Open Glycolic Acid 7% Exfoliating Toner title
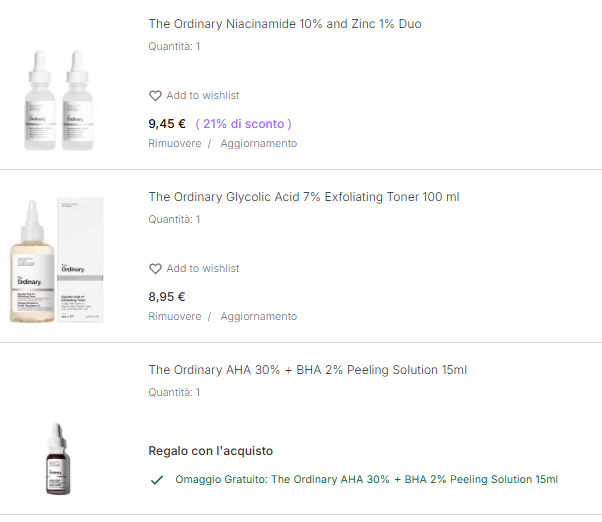 (x=304, y=197)
